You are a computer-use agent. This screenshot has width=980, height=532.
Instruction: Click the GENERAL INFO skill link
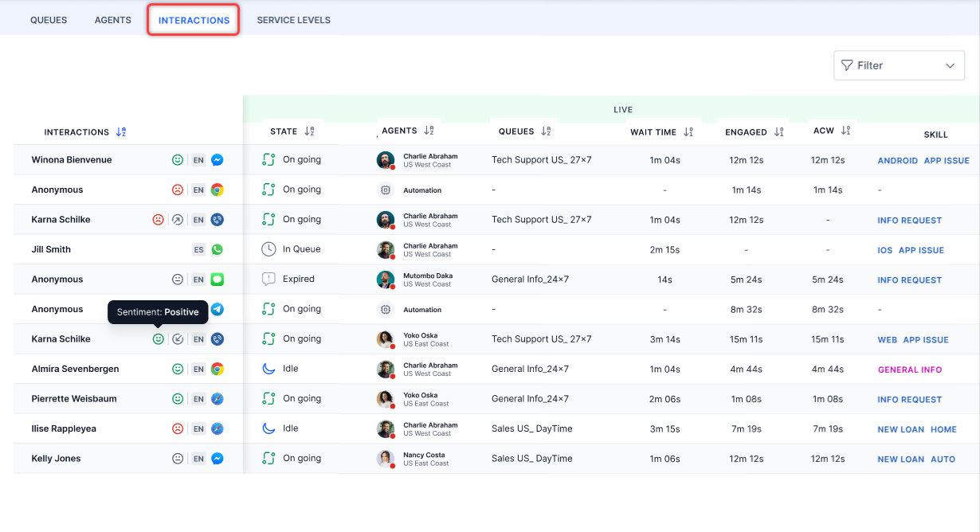pos(909,370)
